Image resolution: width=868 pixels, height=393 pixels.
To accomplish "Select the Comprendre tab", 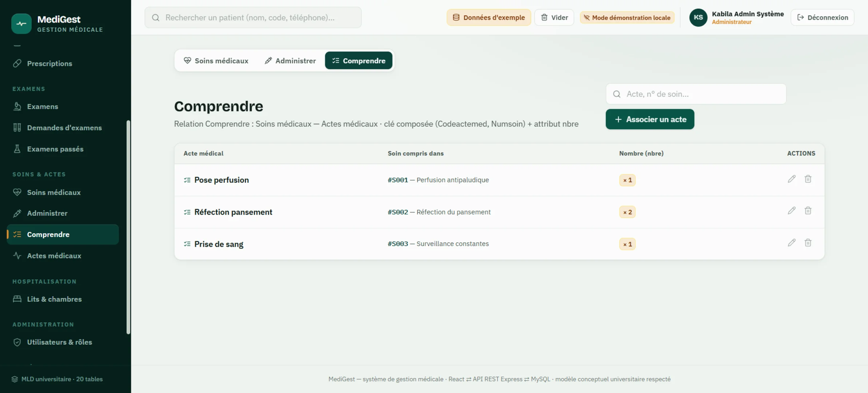I will pos(358,60).
